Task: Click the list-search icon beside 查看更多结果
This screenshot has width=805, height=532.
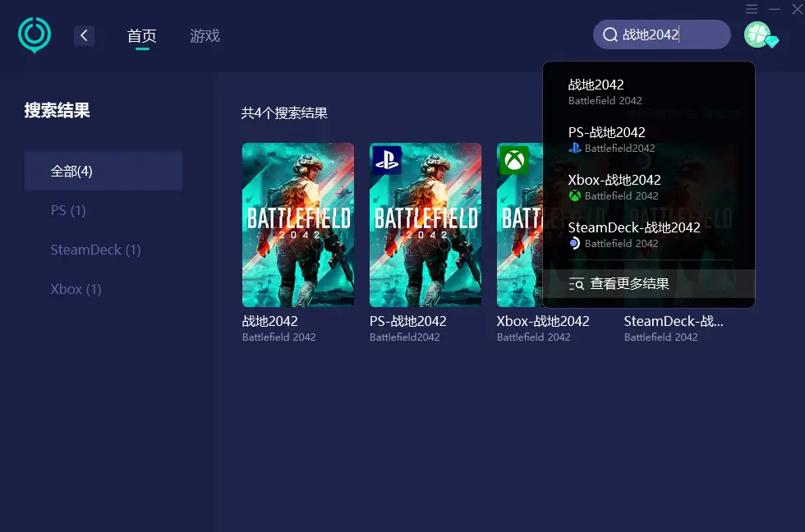Action: (x=576, y=284)
